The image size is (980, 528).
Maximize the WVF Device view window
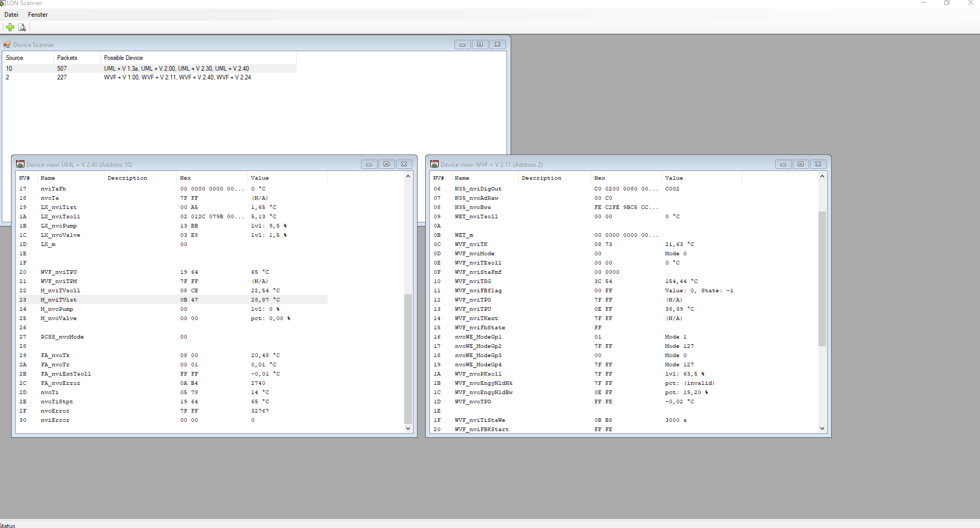tap(800, 164)
